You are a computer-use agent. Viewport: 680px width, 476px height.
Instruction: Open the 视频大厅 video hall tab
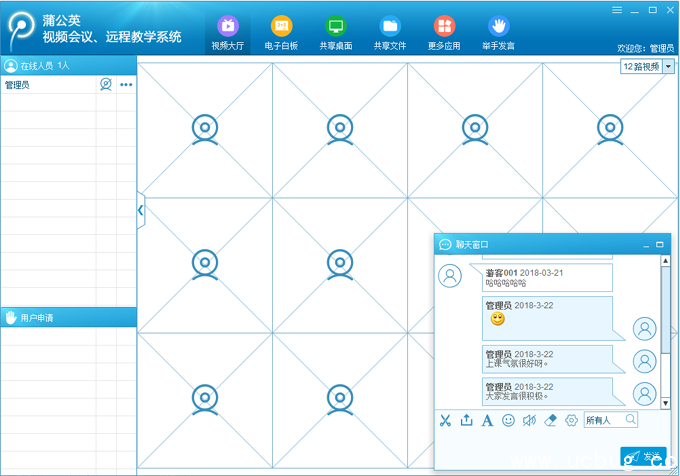[x=227, y=31]
